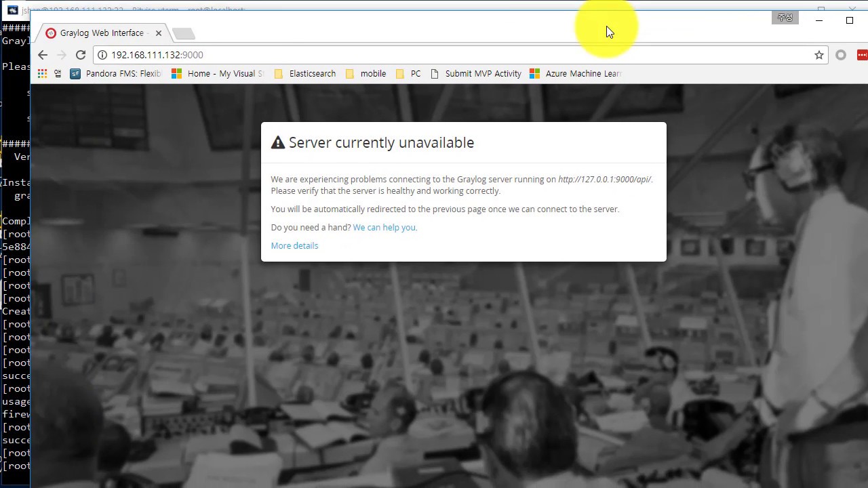View site information icon in address bar
Viewport: 868px width, 488px height.
(x=102, y=55)
